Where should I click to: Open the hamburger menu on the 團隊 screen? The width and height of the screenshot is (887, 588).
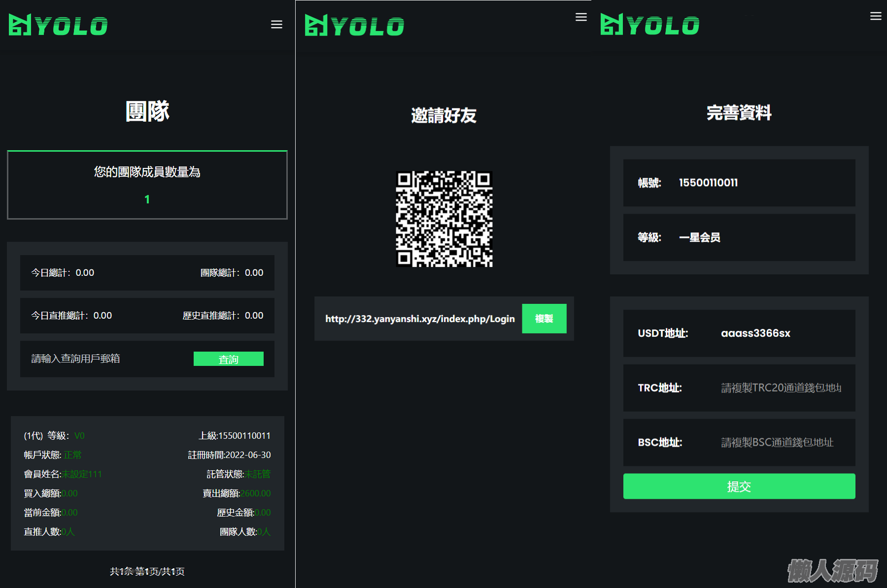[276, 25]
